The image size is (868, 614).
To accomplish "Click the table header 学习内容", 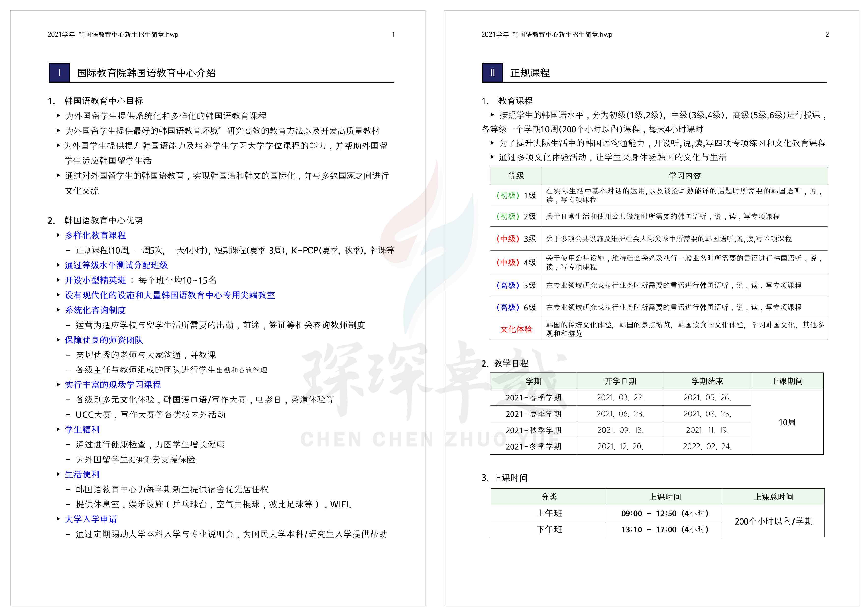I will click(x=685, y=176).
